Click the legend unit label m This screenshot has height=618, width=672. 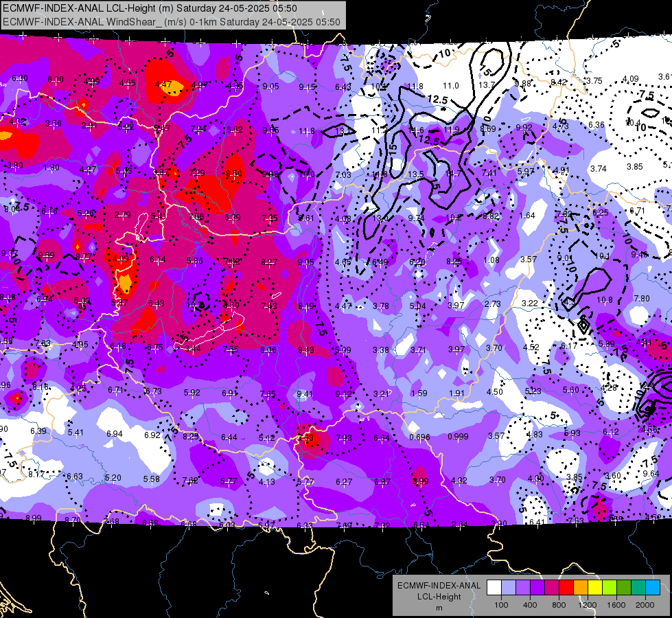tap(439, 608)
